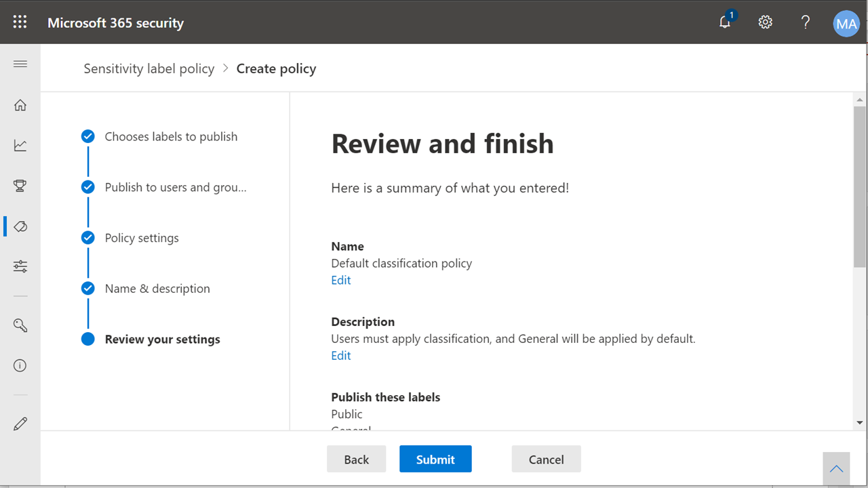Click checkmark circle beside Name & description
This screenshot has width=868, height=488.
(88, 289)
